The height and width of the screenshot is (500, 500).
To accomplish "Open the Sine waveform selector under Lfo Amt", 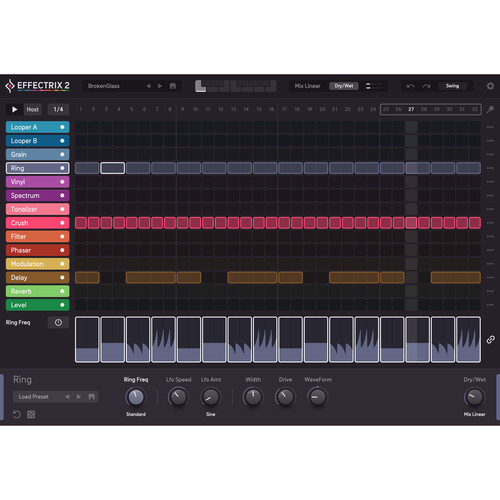I will 210,414.
